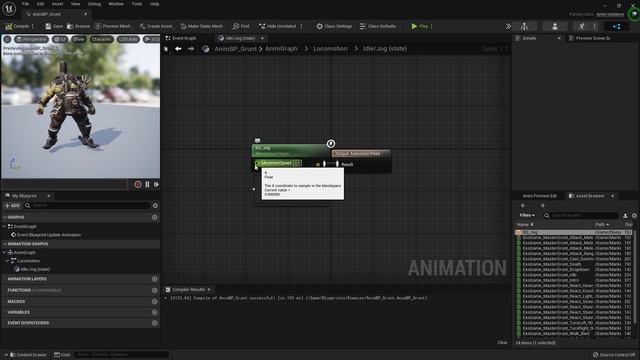The image size is (640, 360).
Task: Save the AnimBP_Grunt asset
Action: click(54, 26)
